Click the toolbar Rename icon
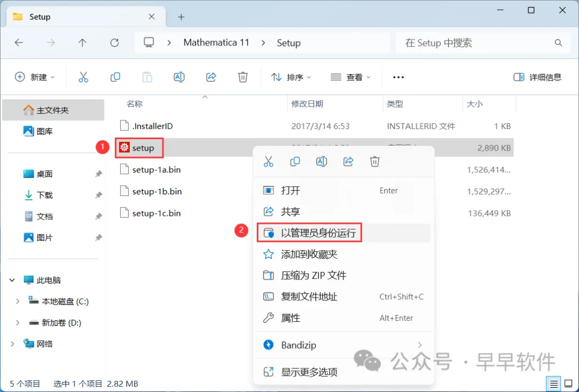This screenshot has height=392, width=579. click(x=179, y=77)
